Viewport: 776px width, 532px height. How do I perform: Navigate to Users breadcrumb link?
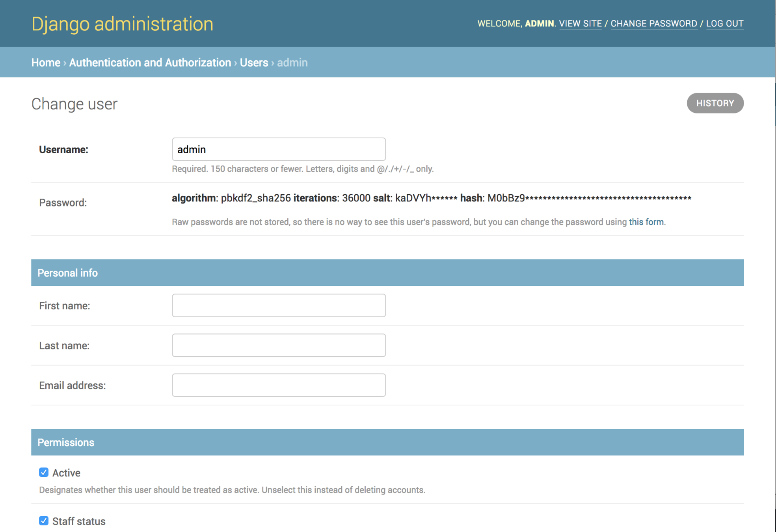254,63
